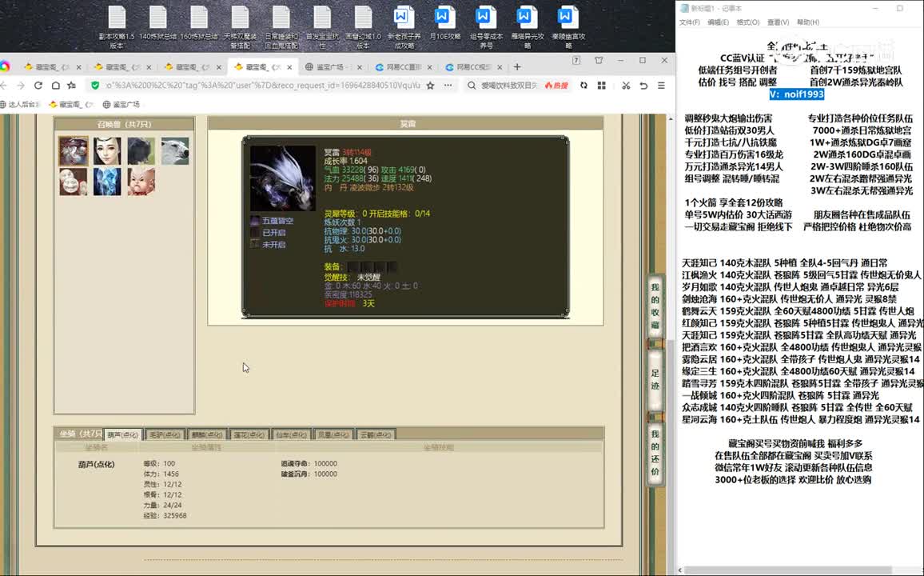Open the 新老孩子养成攻略 WPS document
924x576 pixels.
404,28
